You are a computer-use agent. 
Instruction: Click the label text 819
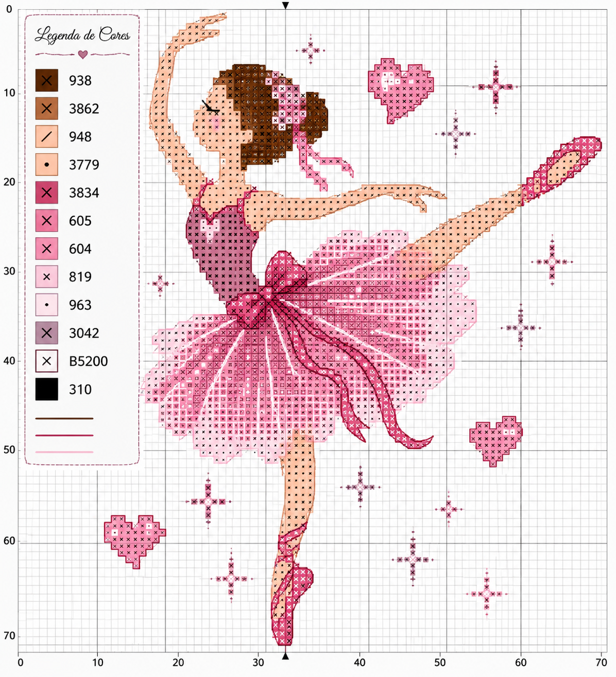[x=80, y=277]
